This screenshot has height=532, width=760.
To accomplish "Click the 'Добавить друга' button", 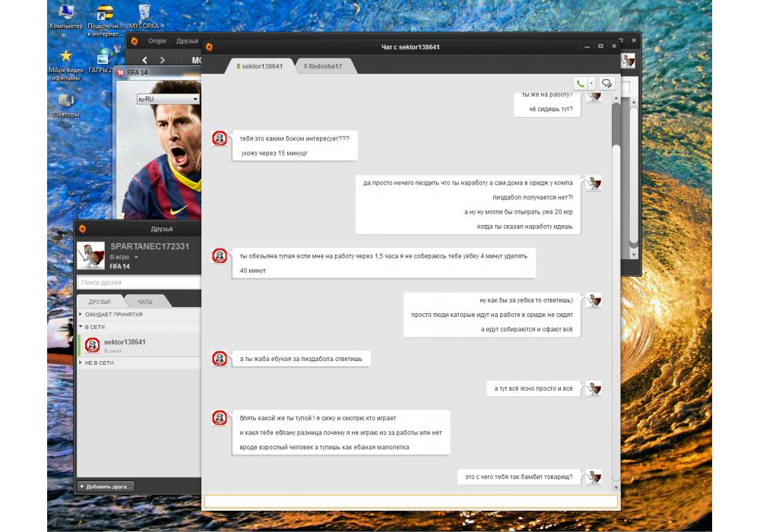I will 106,486.
